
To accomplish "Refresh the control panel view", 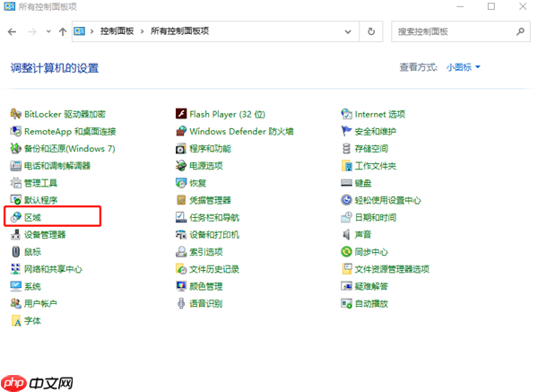I will pos(371,31).
